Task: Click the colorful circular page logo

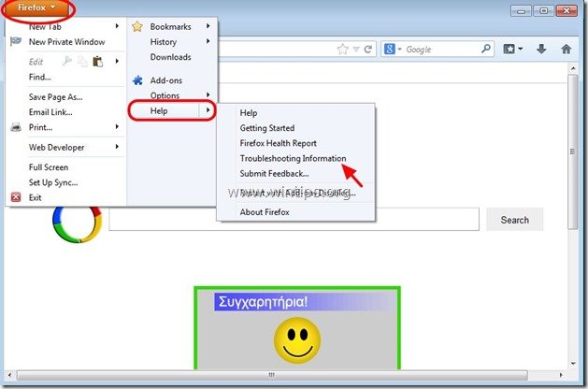Action: click(x=77, y=224)
